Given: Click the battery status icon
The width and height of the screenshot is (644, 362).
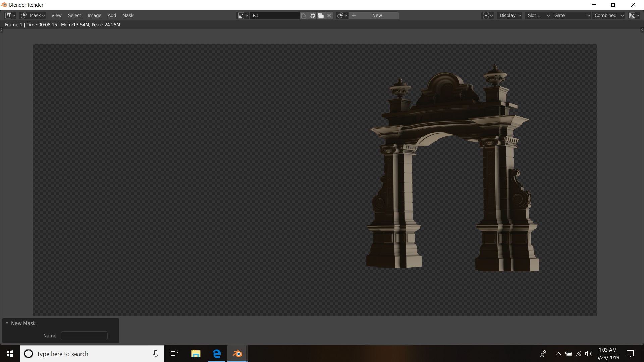Looking at the screenshot, I should click(x=569, y=354).
